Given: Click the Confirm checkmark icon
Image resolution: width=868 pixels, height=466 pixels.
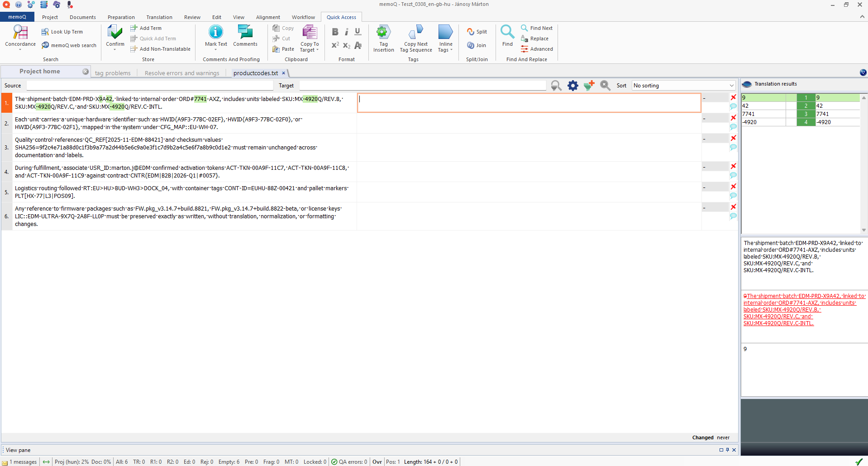Looking at the screenshot, I should coord(115,32).
